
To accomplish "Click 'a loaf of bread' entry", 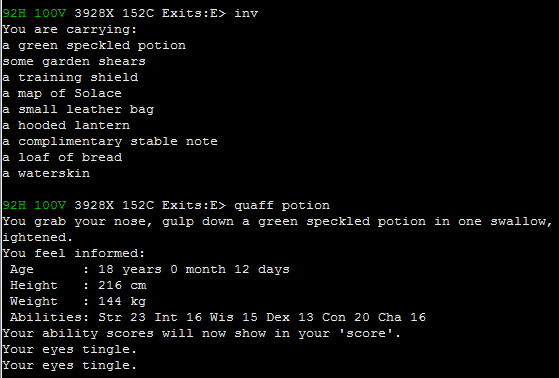I will click(x=62, y=157).
